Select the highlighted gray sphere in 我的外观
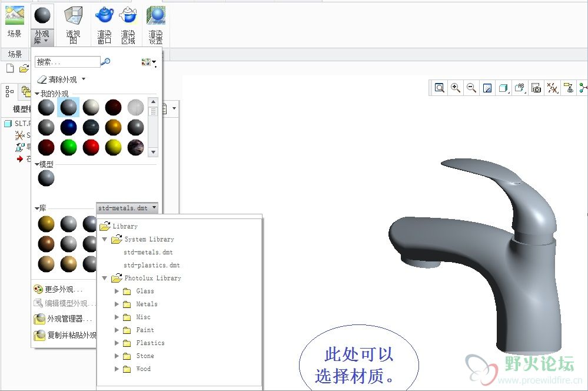Viewport: 588px width, 391px height. click(68, 107)
